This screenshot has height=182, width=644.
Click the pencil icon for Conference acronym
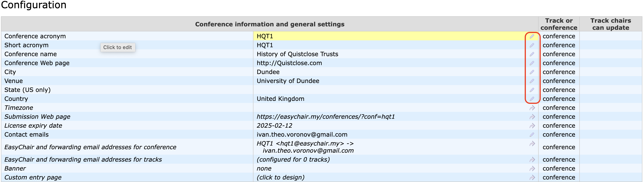click(x=532, y=36)
